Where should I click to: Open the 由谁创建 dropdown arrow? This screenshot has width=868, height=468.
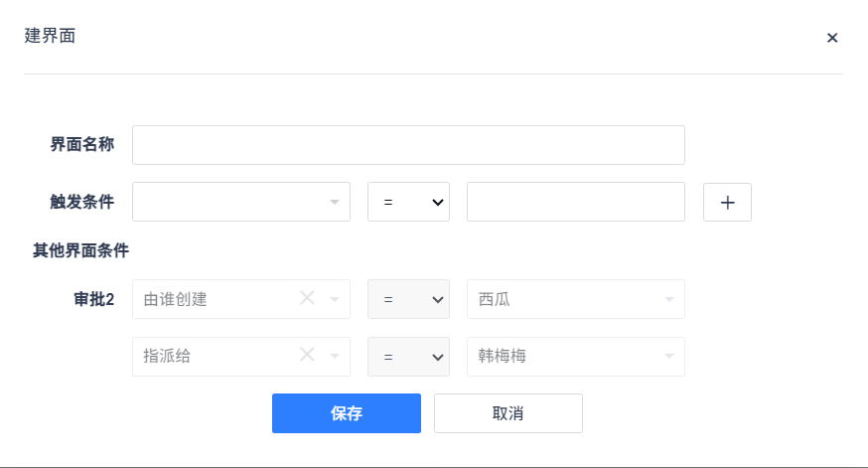(335, 300)
